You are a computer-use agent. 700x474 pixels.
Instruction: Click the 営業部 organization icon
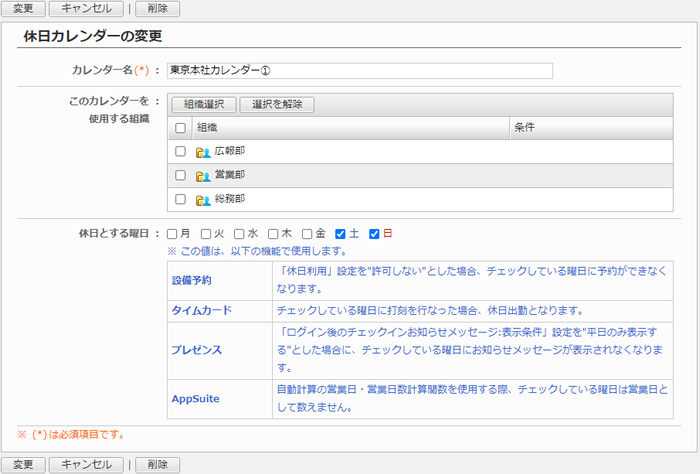203,176
